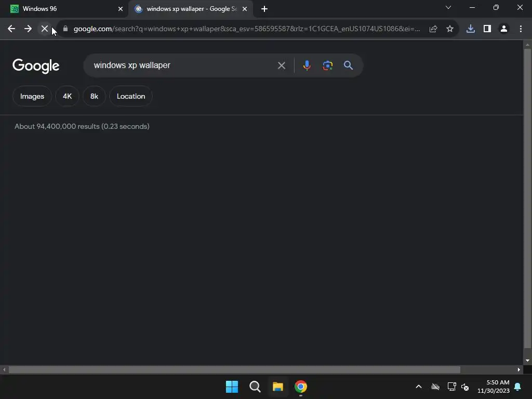Clear the Google search box text

281,65
